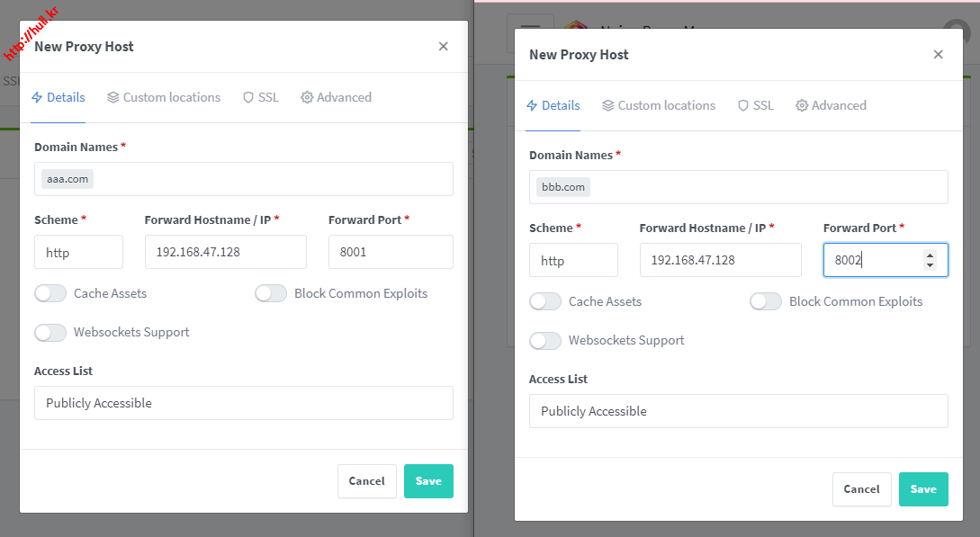Close the bbb.com New Proxy Host dialog

(x=938, y=55)
